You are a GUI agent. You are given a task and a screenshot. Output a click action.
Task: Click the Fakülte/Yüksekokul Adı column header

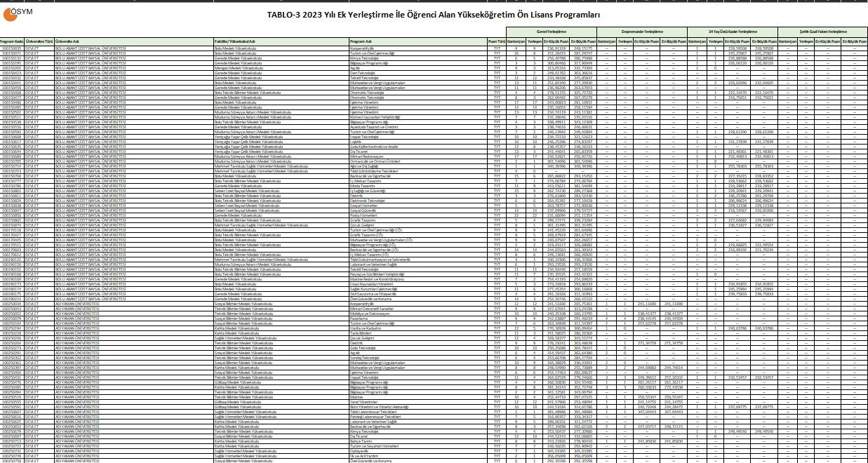(x=234, y=42)
